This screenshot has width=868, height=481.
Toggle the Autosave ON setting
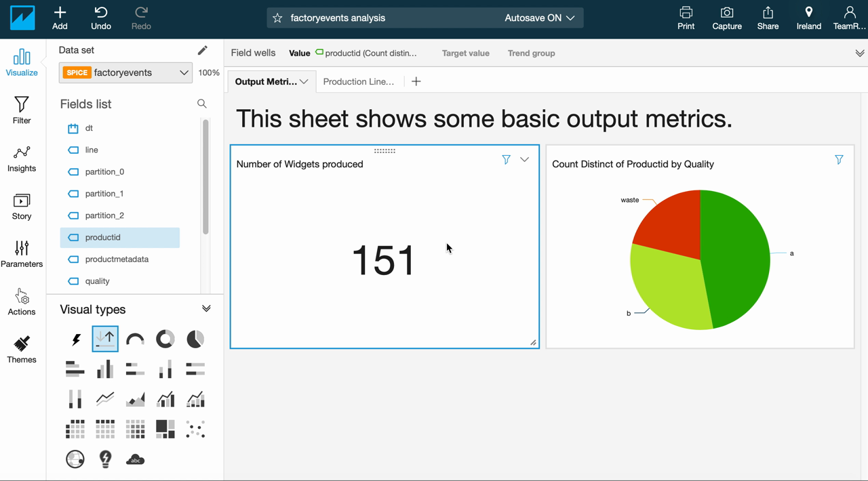[539, 18]
